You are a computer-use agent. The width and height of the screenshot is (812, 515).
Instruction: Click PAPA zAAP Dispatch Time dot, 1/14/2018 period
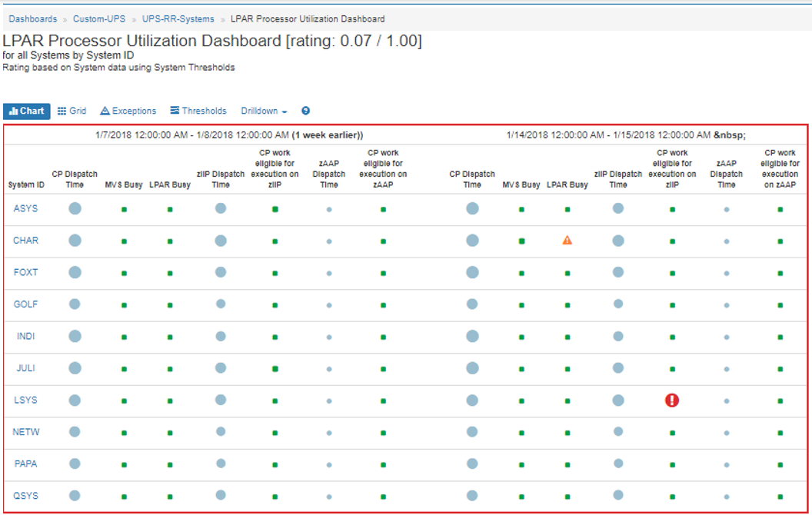click(727, 465)
